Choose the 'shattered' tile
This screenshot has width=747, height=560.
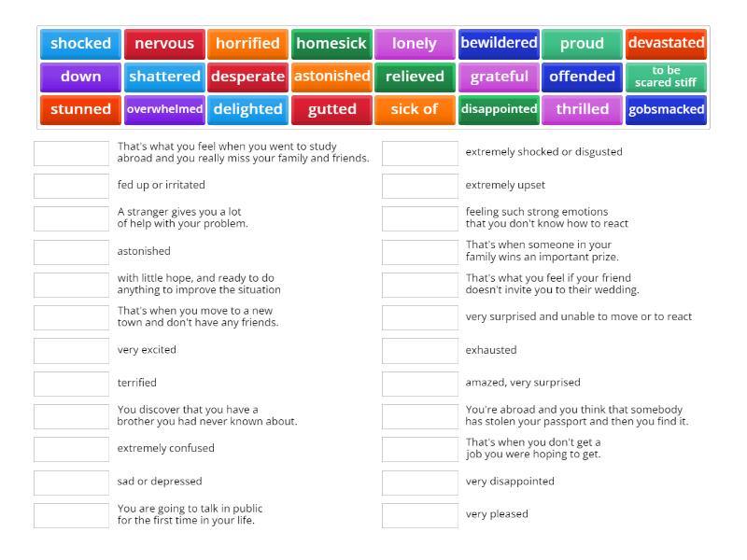(165, 77)
